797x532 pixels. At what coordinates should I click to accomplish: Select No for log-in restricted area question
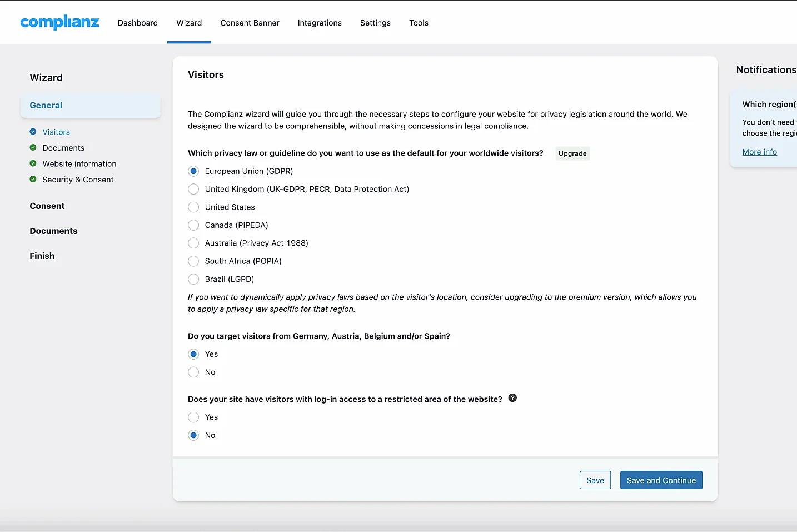point(193,435)
